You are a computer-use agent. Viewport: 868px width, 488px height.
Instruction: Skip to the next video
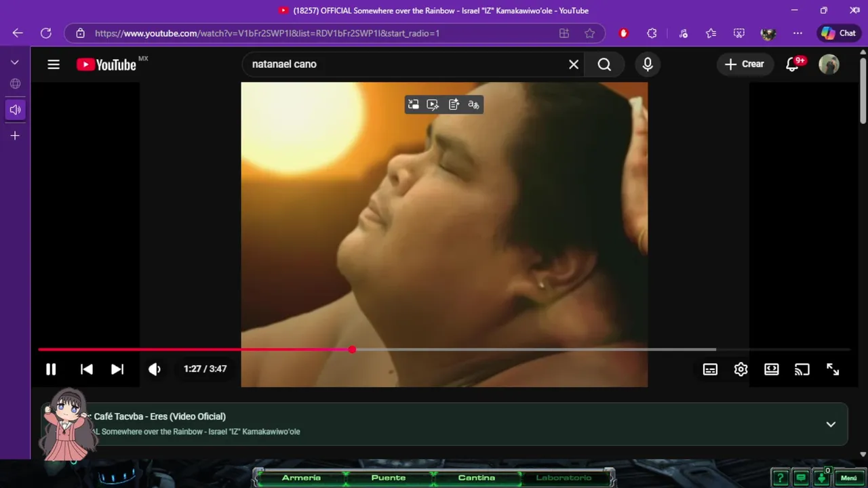(x=117, y=369)
